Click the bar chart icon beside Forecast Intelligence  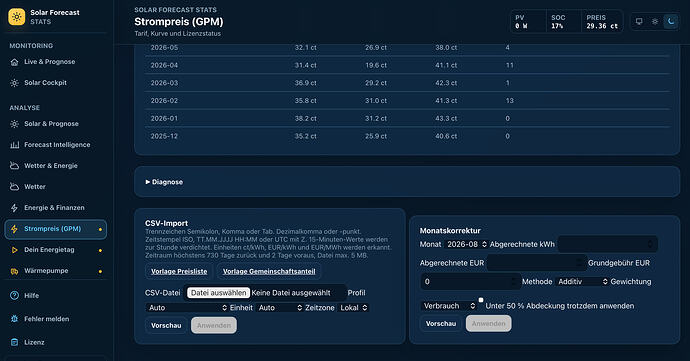pos(15,145)
